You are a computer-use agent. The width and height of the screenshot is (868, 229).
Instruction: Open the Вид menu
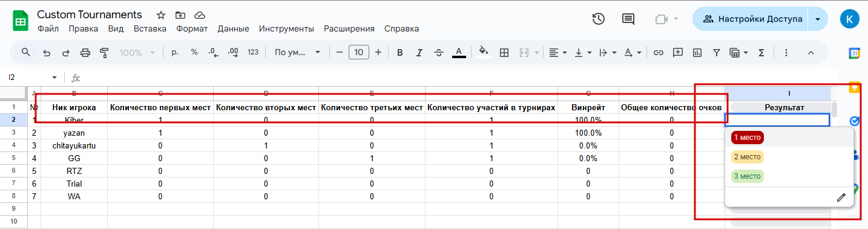point(116,28)
